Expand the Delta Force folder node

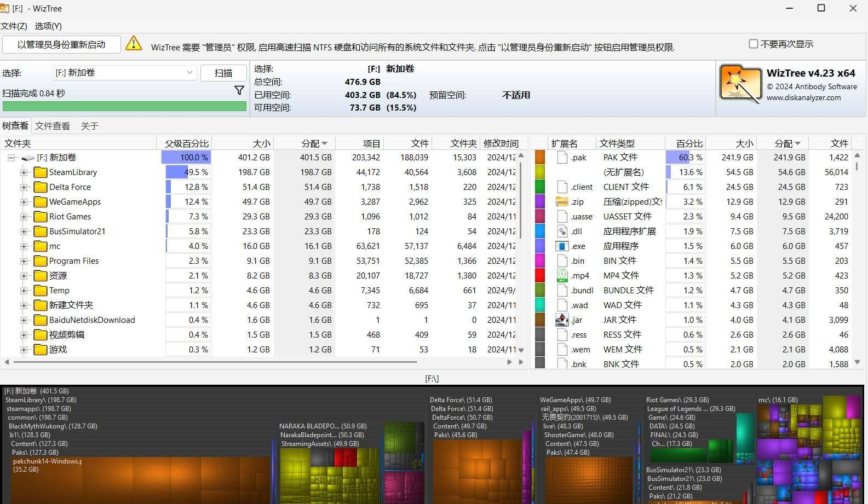tap(24, 187)
